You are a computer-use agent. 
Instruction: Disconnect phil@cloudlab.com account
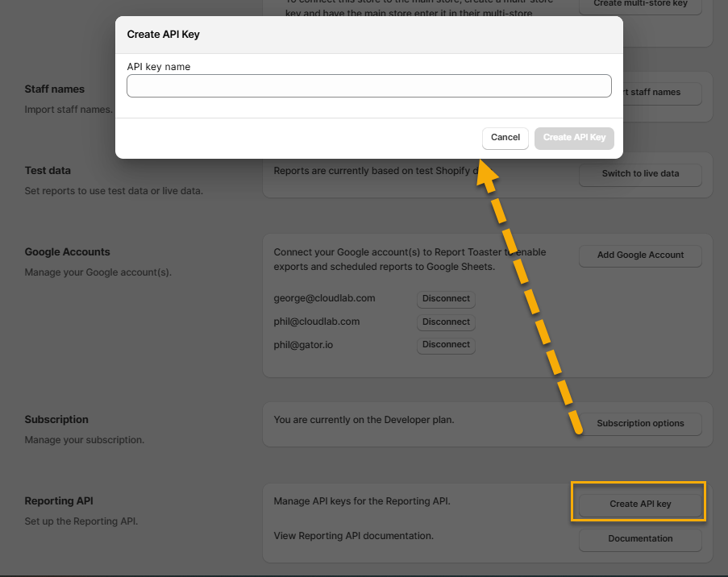click(x=446, y=322)
